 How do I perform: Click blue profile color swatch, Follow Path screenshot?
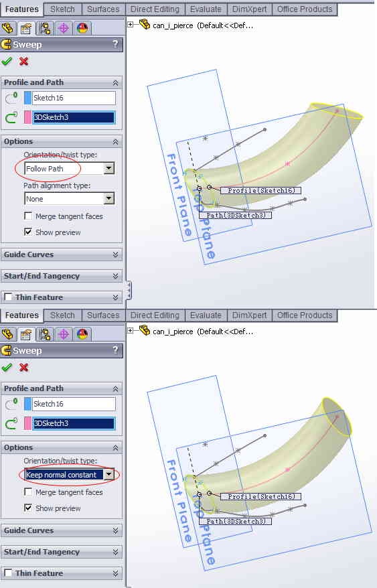pyautogui.click(x=27, y=98)
